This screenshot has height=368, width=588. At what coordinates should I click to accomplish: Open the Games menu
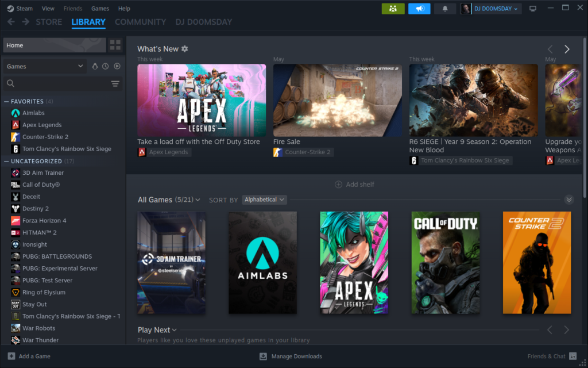(x=100, y=8)
